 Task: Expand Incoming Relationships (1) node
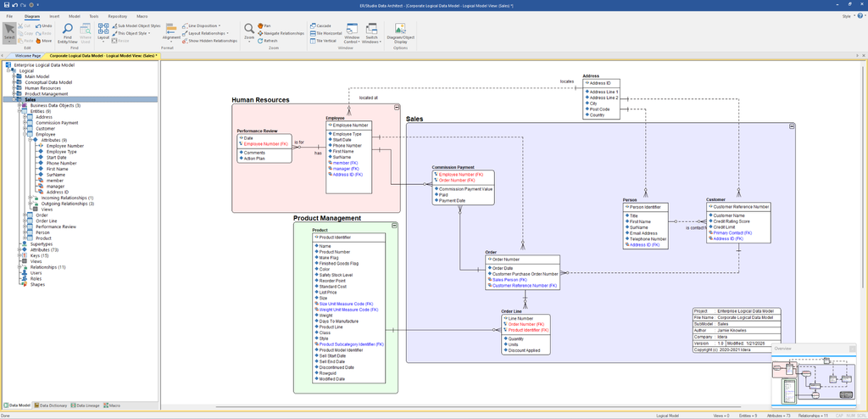click(30, 198)
